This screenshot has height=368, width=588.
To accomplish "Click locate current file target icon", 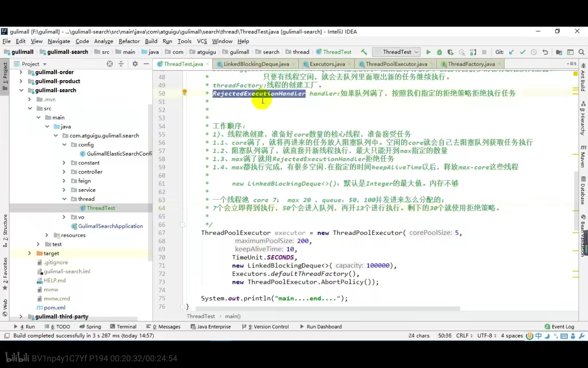I will [x=110, y=64].
